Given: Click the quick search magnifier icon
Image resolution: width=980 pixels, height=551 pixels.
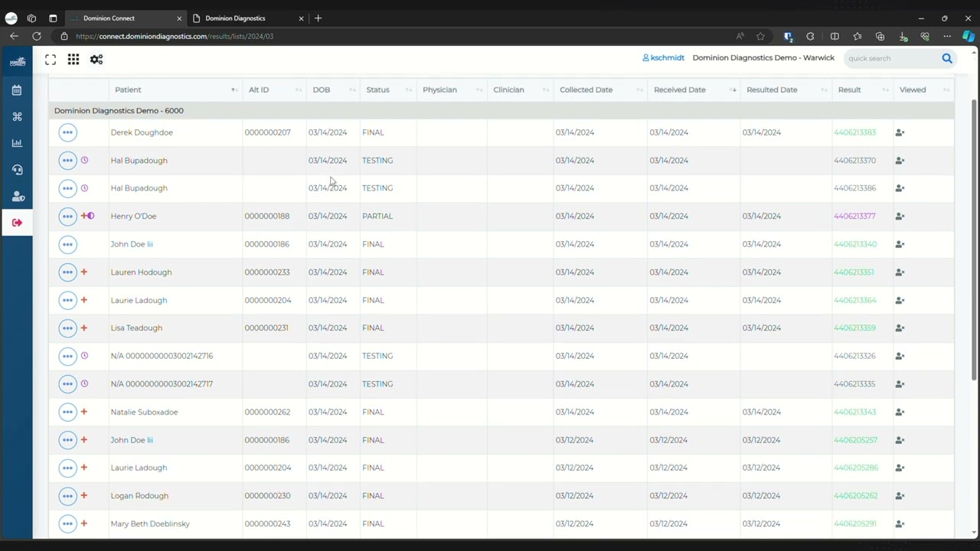Looking at the screenshot, I should tap(947, 58).
